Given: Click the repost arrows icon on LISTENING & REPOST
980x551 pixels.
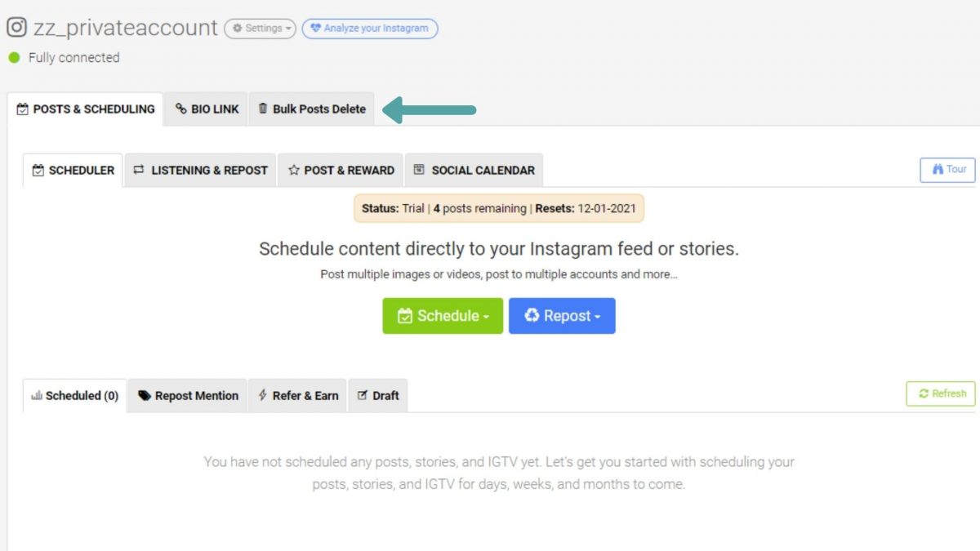Looking at the screenshot, I should click(x=139, y=170).
